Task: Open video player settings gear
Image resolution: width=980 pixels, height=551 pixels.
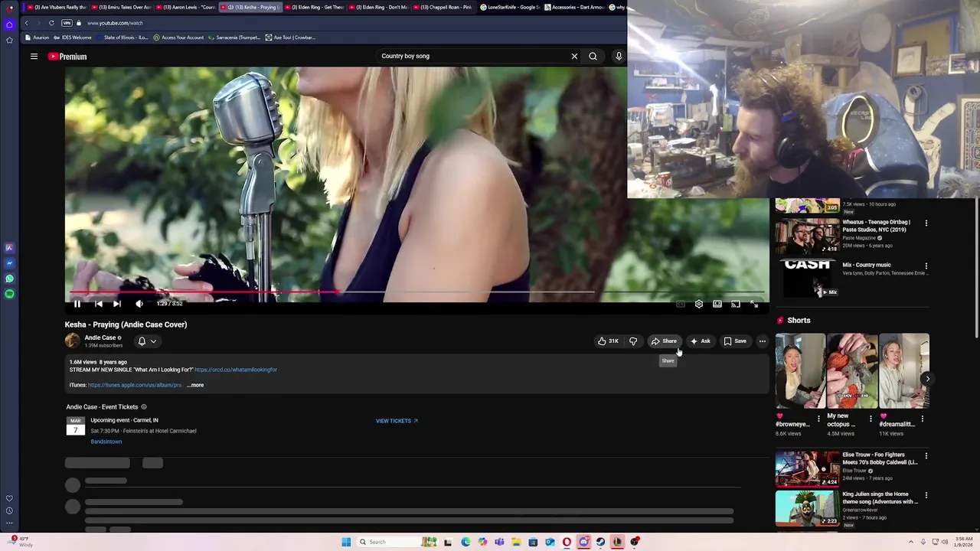Action: click(699, 304)
